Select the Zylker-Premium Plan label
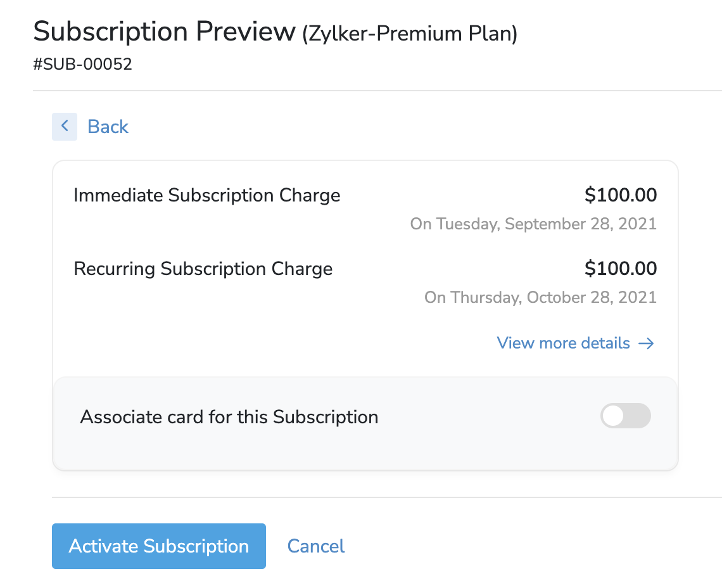This screenshot has width=722, height=588. (x=409, y=32)
